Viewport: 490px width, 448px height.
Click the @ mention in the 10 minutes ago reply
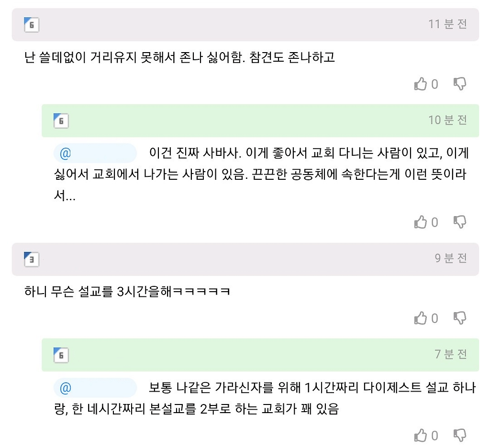[95, 153]
